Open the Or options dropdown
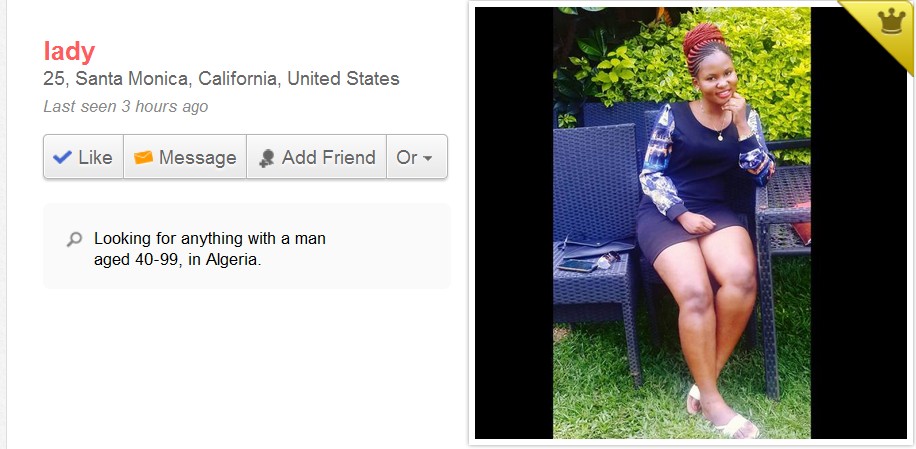The image size is (916, 449). click(x=417, y=156)
